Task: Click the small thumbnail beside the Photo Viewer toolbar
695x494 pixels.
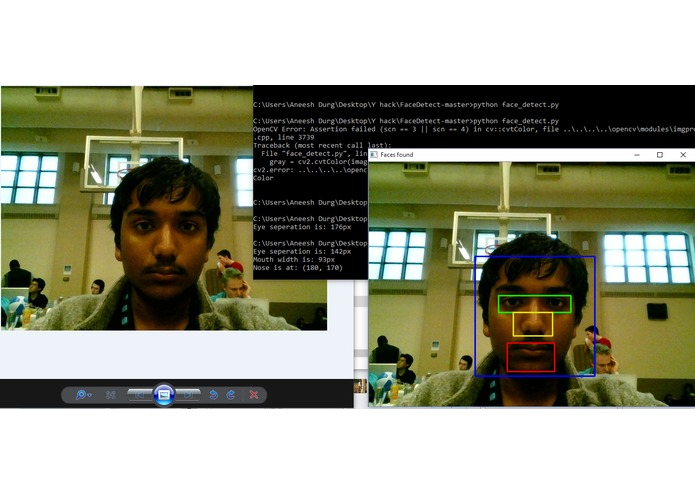Action: [360, 386]
